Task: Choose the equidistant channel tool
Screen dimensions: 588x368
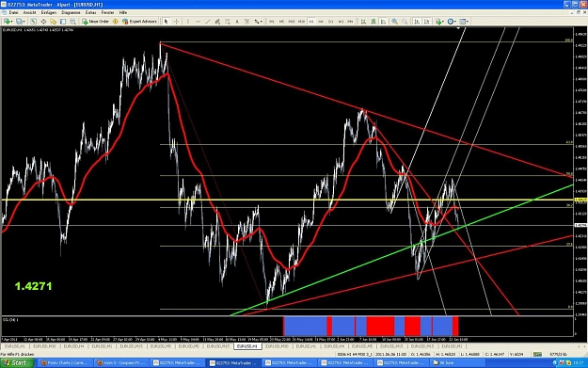Action: [217, 22]
